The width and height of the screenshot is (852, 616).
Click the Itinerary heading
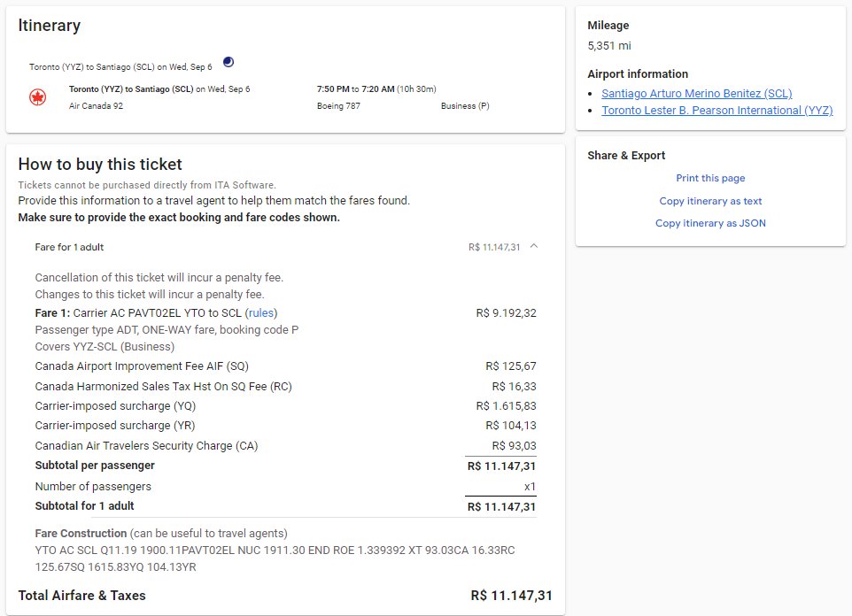50,26
